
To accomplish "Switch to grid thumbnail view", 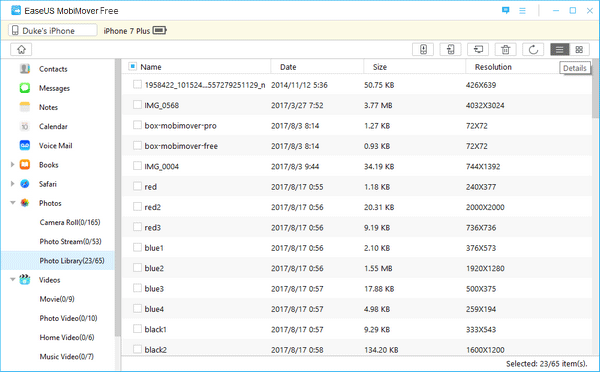I will point(579,49).
